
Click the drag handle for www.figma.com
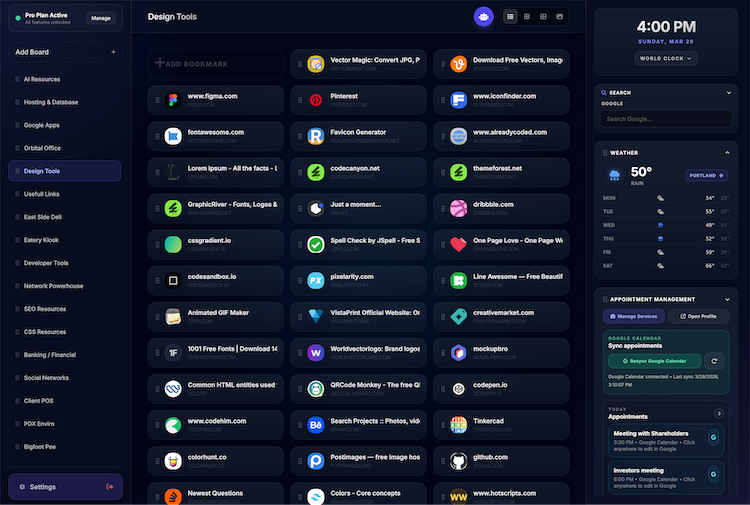point(157,100)
